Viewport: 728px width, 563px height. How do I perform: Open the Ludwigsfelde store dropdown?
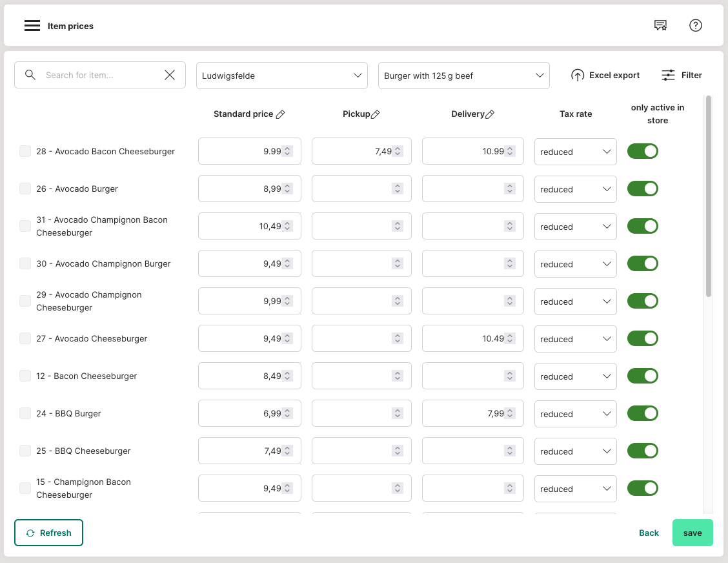click(x=281, y=76)
